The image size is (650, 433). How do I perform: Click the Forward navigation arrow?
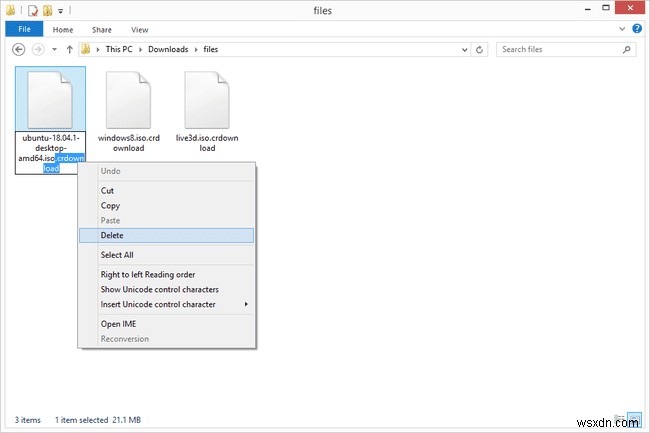tap(38, 50)
